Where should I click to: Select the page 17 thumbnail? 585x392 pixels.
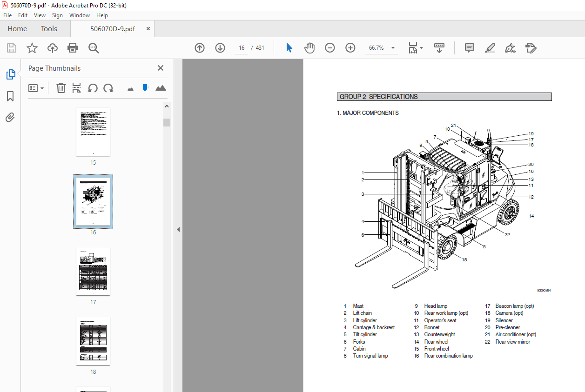(x=93, y=272)
